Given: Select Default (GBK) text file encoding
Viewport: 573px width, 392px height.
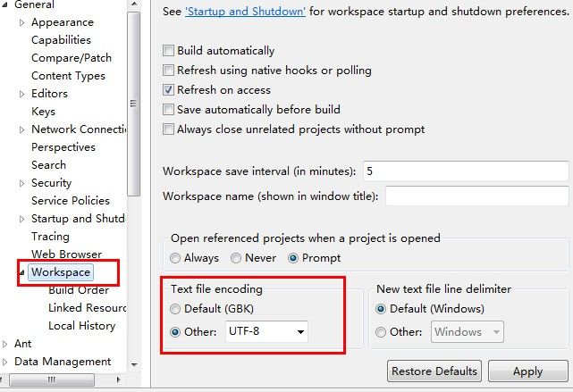Looking at the screenshot, I should point(175,309).
